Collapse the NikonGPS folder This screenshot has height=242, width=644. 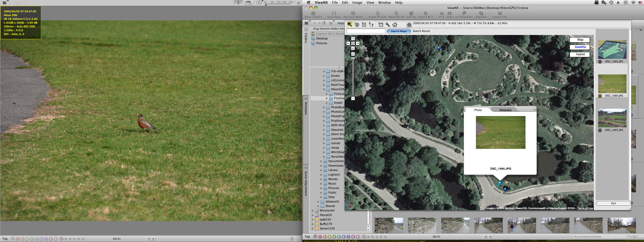324,89
